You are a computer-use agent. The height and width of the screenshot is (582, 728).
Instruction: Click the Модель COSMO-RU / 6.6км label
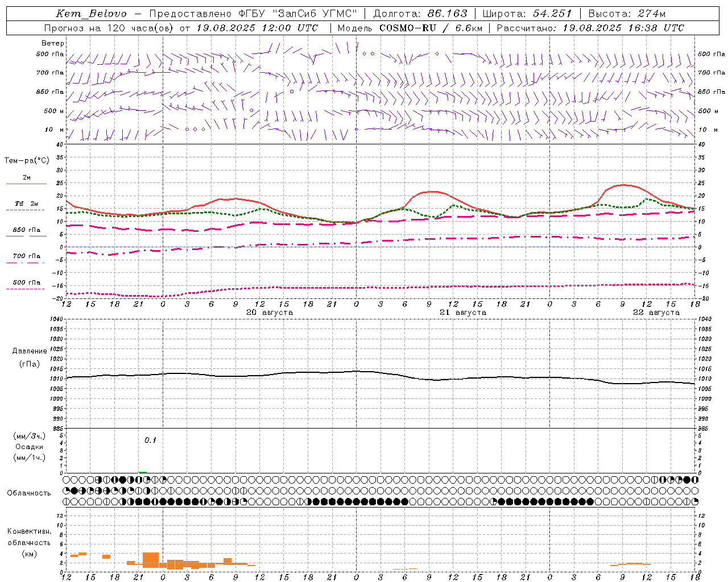410,28
